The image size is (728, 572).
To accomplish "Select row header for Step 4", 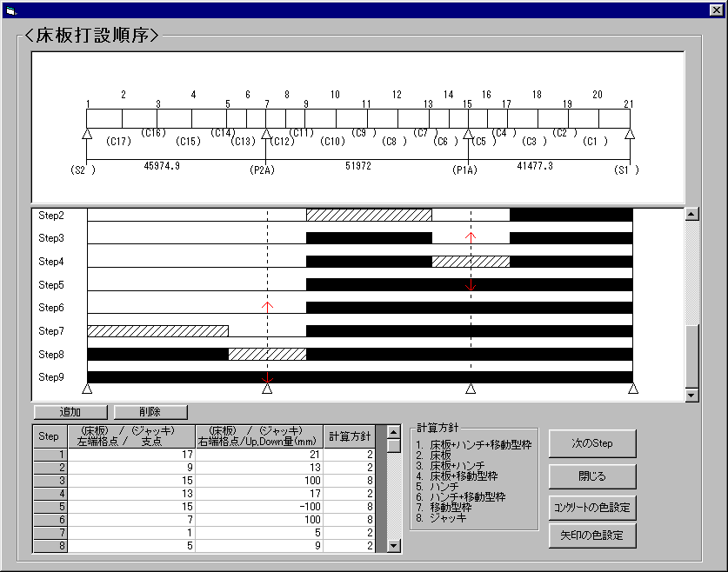I will (x=50, y=493).
